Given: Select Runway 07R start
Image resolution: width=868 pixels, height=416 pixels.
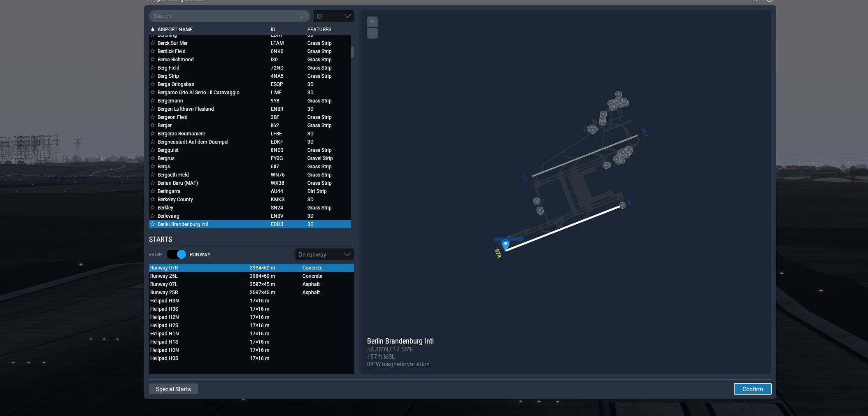Looking at the screenshot, I should [x=251, y=268].
